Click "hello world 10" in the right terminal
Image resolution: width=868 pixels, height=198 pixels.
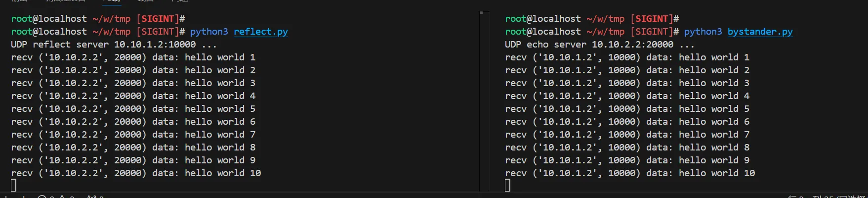(x=717, y=173)
